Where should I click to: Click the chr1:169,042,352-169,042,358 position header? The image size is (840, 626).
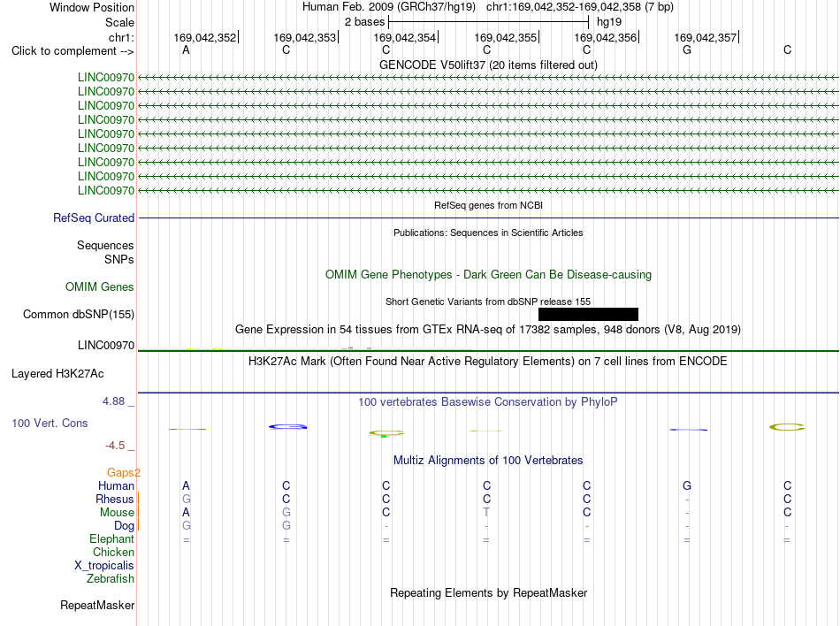click(x=580, y=7)
